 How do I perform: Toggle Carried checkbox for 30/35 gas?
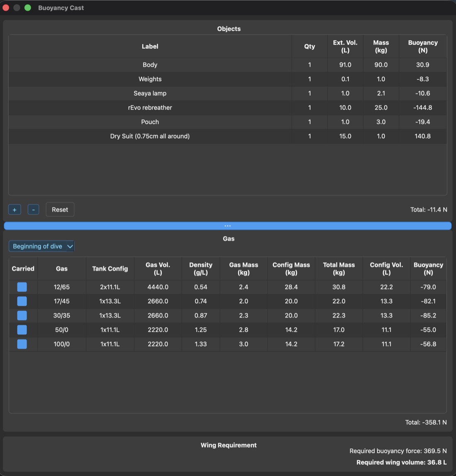pyautogui.click(x=22, y=315)
